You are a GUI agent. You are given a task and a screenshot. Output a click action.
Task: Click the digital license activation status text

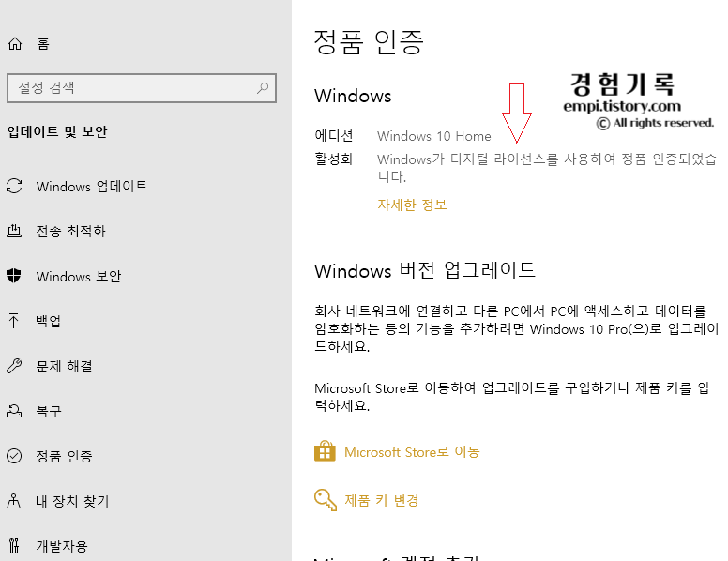[x=547, y=168]
